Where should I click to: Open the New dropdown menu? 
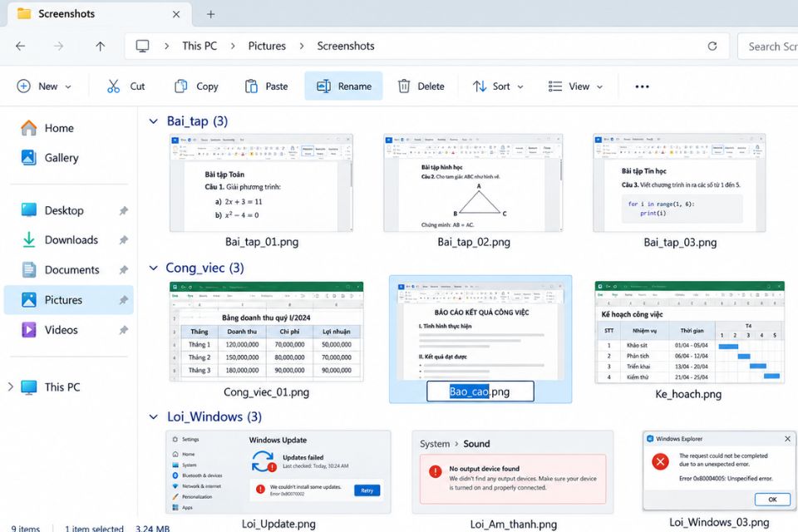pos(44,86)
